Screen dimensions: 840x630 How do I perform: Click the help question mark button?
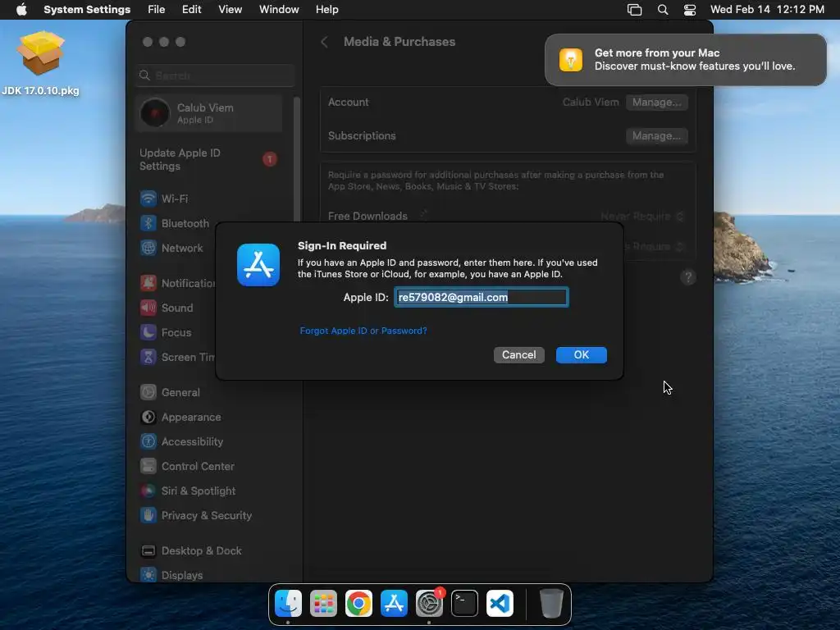(688, 277)
